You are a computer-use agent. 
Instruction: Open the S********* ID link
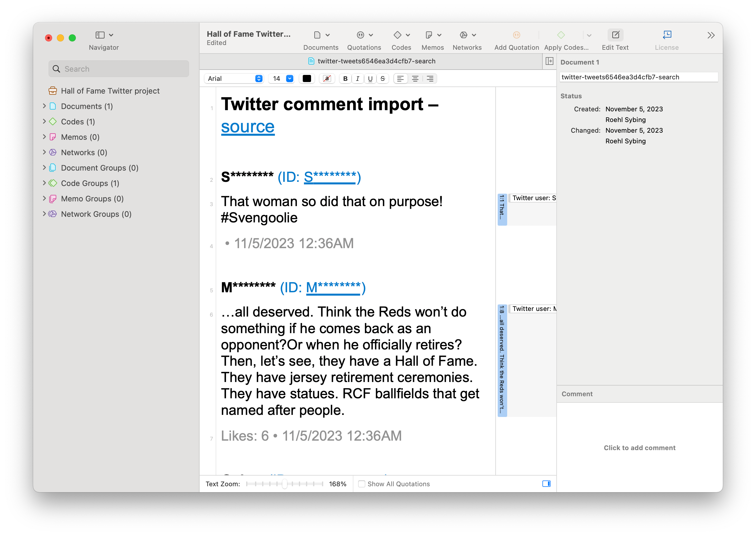pos(330,177)
